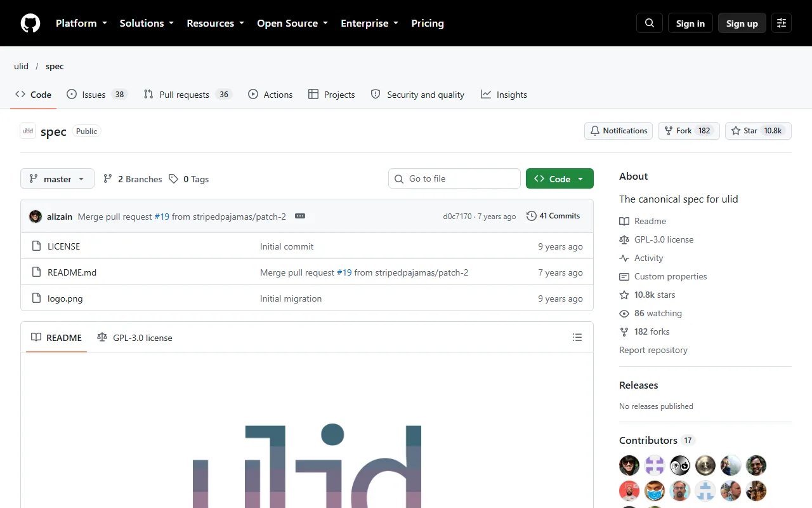Click LICENSE row's Initial commit message

click(287, 246)
